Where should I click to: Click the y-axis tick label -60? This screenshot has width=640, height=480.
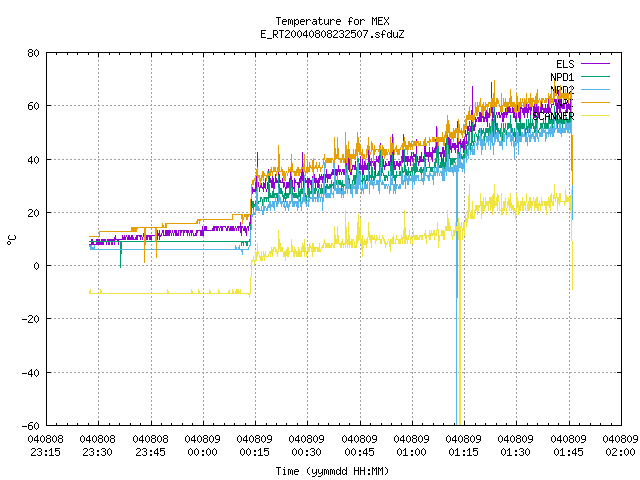[31, 426]
